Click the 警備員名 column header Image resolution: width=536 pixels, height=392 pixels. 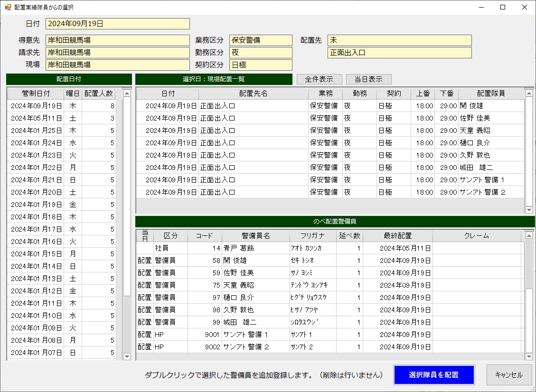pyautogui.click(x=256, y=235)
